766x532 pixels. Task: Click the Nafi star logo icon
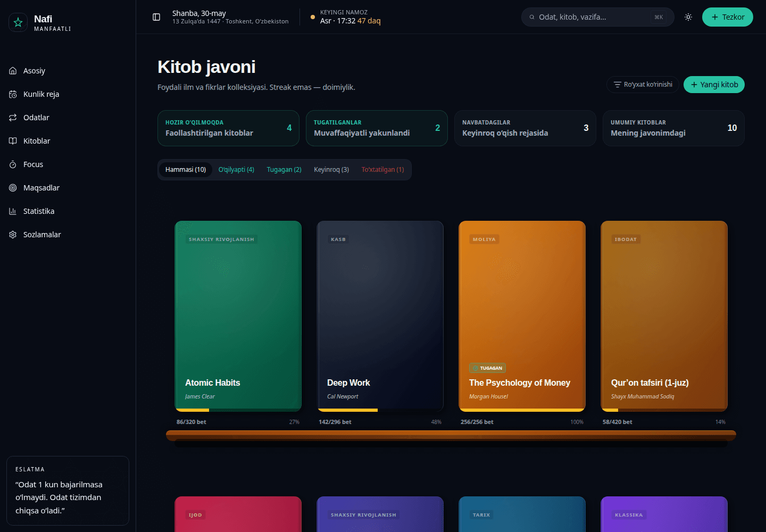(x=18, y=22)
